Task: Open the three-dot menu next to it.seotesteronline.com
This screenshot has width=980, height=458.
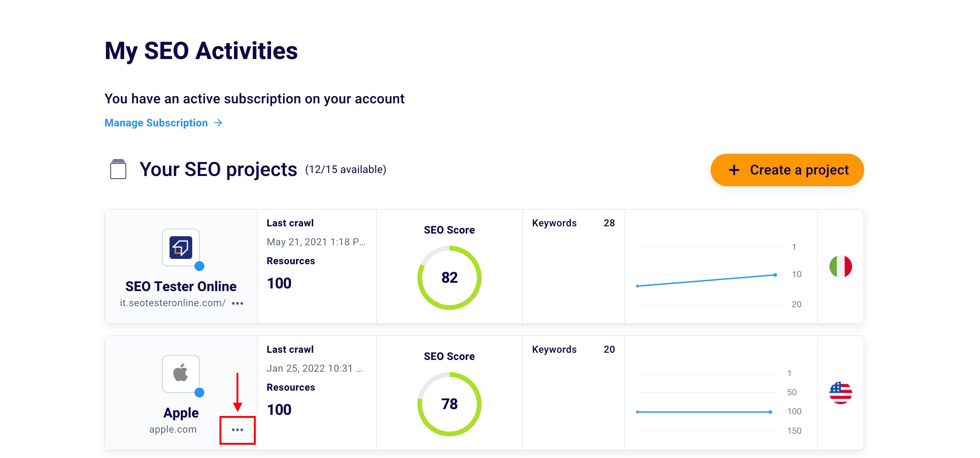Action: [x=238, y=304]
